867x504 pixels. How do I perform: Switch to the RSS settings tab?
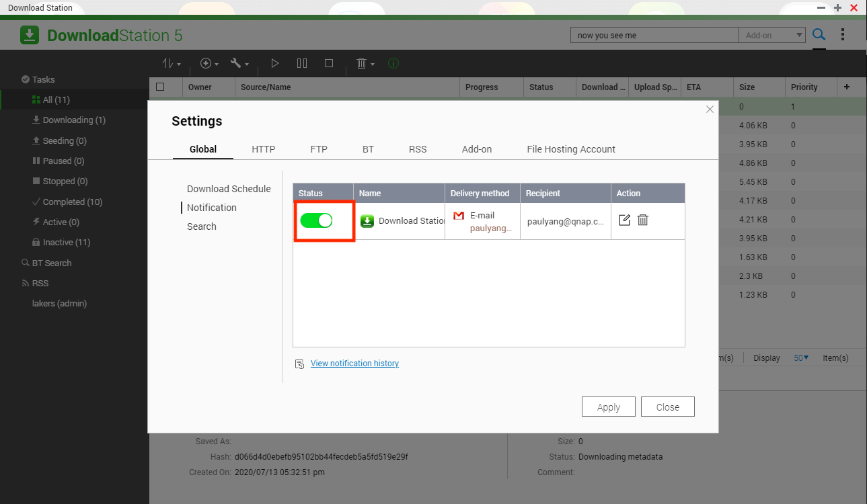[418, 149]
